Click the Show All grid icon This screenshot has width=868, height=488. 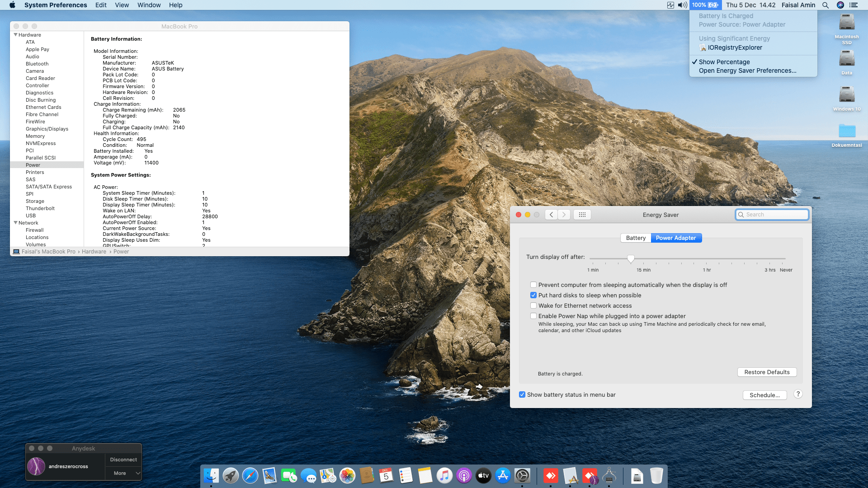(582, 215)
